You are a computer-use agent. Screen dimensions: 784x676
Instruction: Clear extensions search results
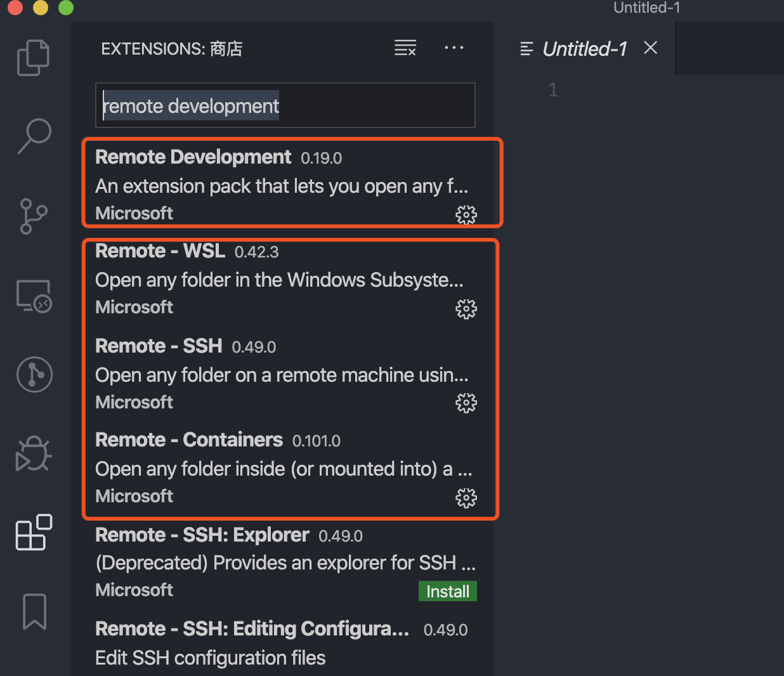coord(405,48)
